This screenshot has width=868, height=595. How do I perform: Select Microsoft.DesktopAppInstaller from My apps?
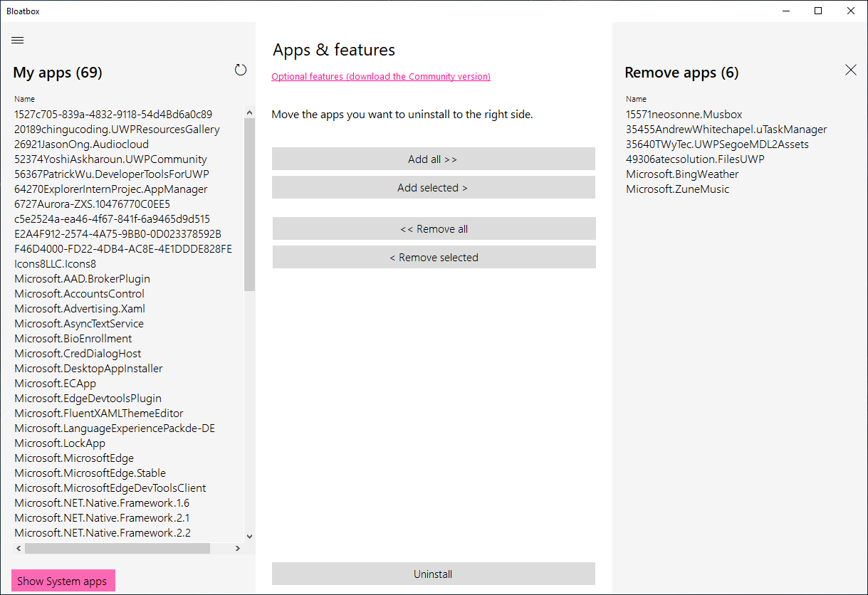coord(88,369)
